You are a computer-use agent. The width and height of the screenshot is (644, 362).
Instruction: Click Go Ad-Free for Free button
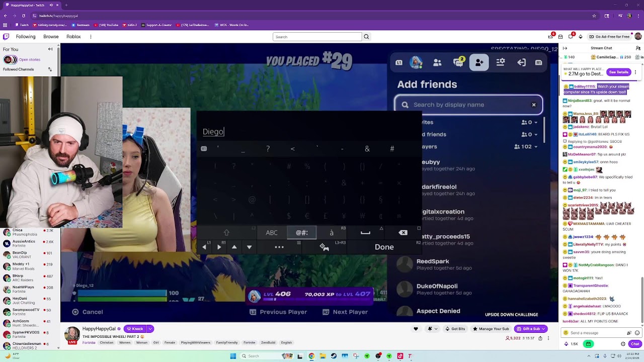click(x=609, y=37)
